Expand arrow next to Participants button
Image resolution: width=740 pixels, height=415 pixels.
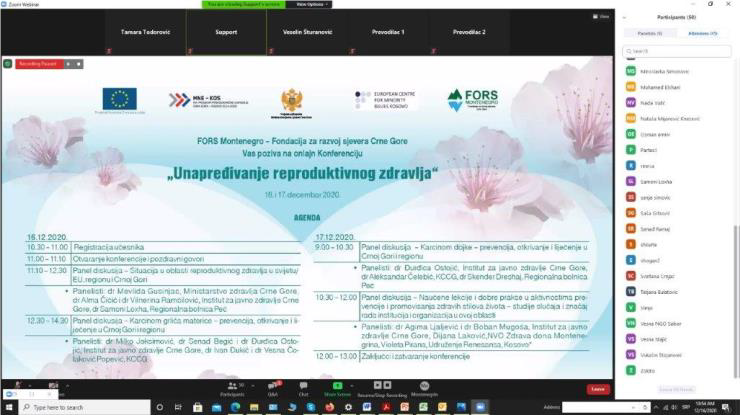click(x=252, y=386)
